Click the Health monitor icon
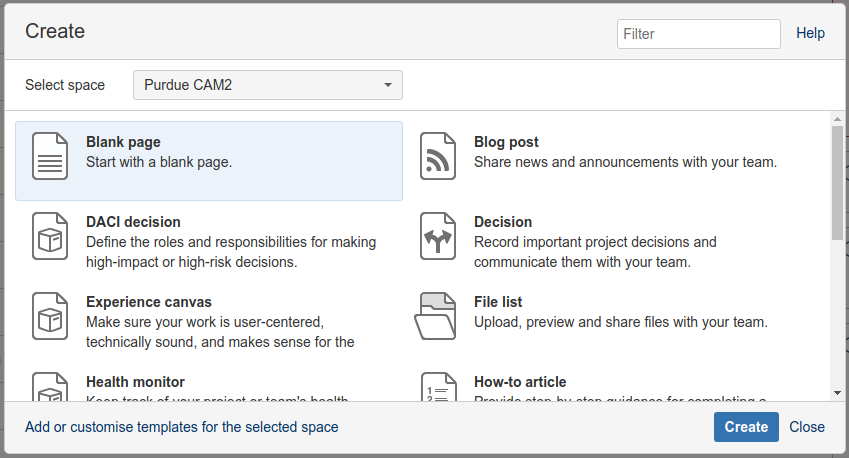849x458 pixels. [x=50, y=388]
